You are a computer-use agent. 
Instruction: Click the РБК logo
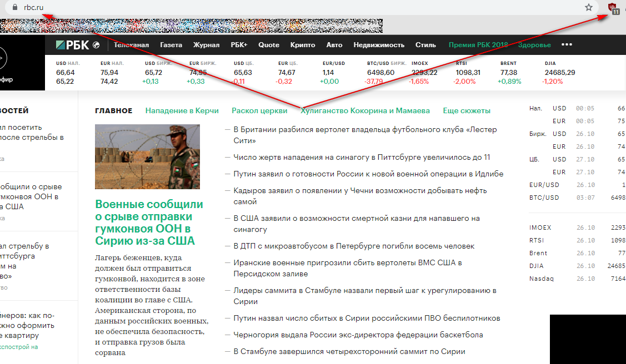[x=73, y=45]
